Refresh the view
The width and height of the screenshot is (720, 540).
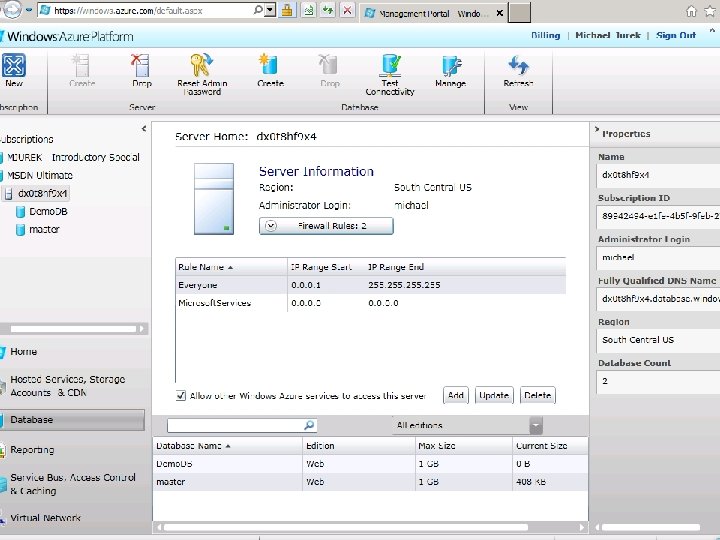coord(518,70)
